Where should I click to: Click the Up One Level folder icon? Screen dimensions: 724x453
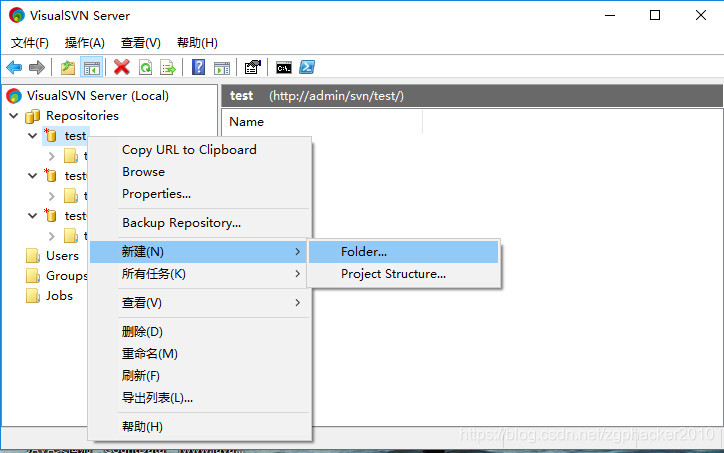(x=68, y=67)
